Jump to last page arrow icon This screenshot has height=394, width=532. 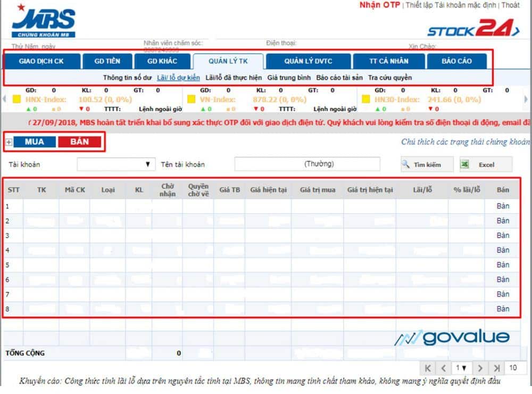pos(496,368)
